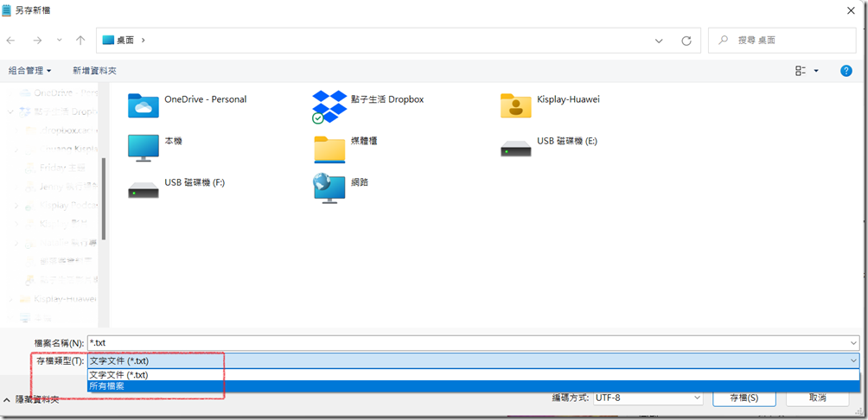Click the USB 磁碟機 (E:) label
The height and width of the screenshot is (420, 868).
pos(567,141)
